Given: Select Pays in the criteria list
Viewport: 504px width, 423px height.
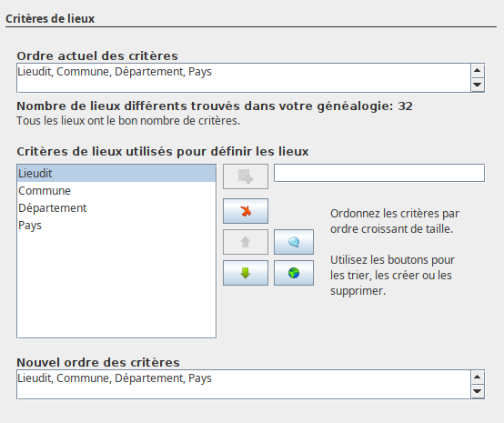Looking at the screenshot, I should coord(116,226).
